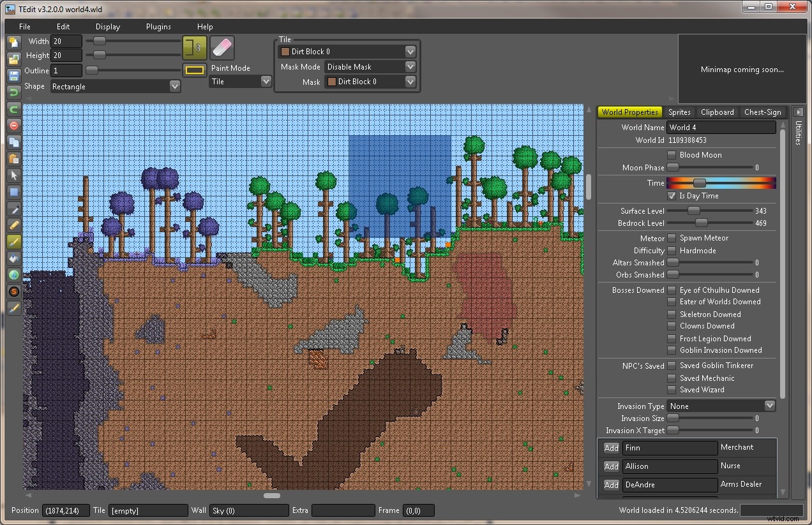The height and width of the screenshot is (525, 812).
Task: Click Add next to Finn the Merchant
Action: click(x=610, y=447)
